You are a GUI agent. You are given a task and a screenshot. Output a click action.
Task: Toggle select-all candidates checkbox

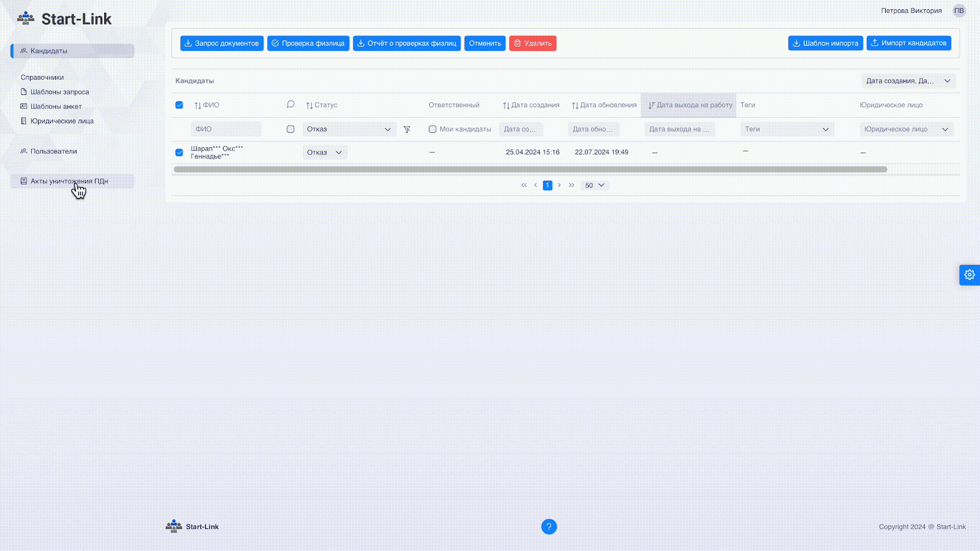click(179, 105)
